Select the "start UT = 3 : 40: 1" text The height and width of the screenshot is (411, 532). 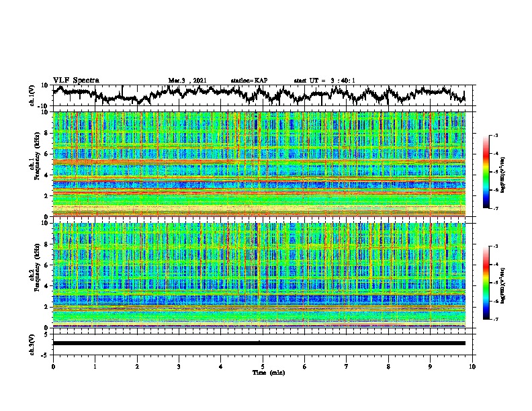click(x=324, y=81)
